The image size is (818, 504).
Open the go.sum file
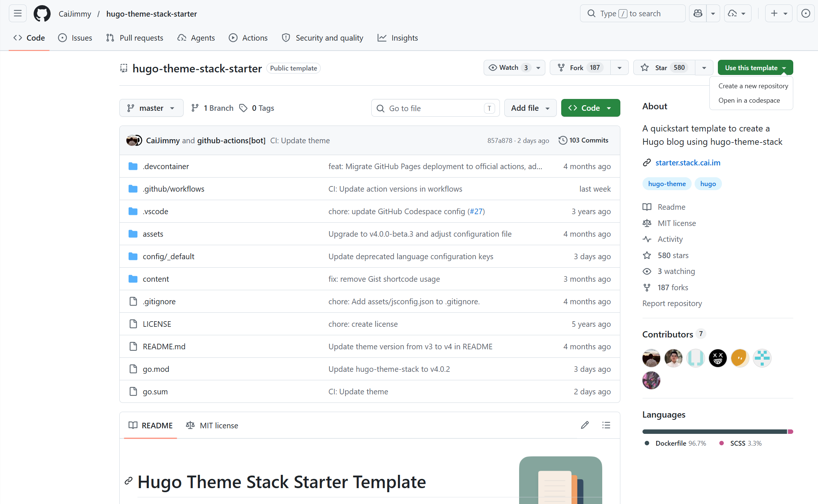(155, 392)
